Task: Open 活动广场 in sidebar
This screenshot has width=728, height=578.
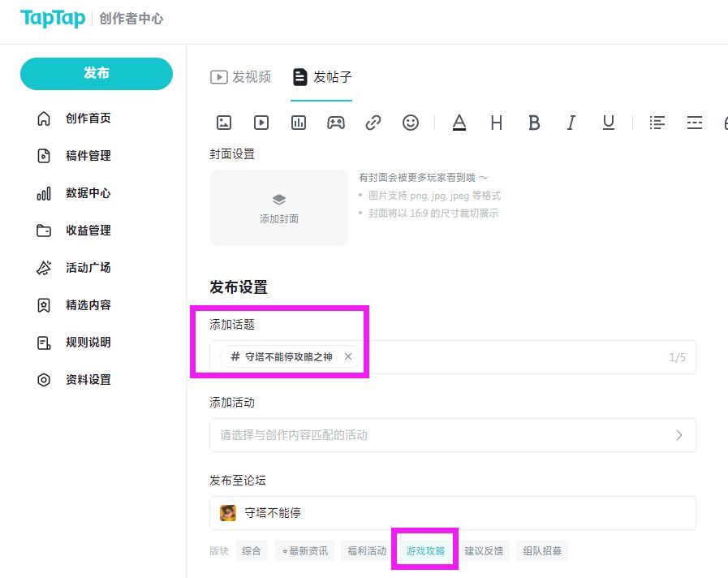Action: click(88, 268)
